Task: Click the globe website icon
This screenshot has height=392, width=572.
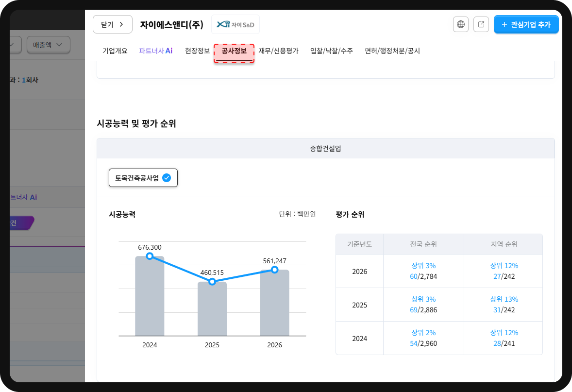Action: coord(461,24)
